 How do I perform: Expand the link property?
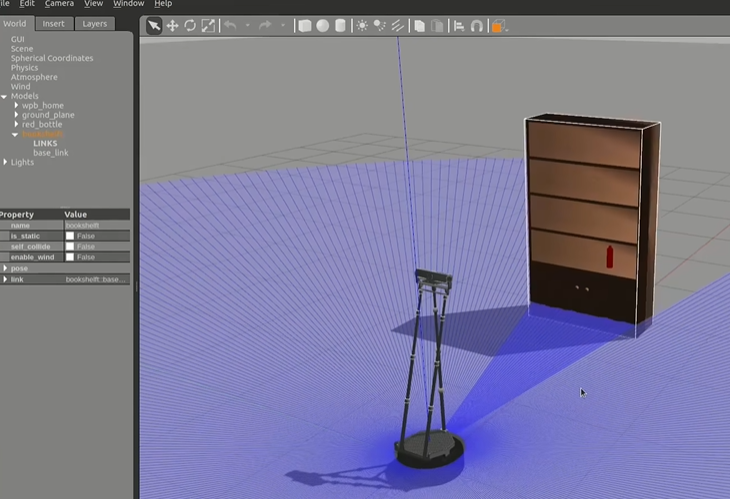click(x=5, y=279)
